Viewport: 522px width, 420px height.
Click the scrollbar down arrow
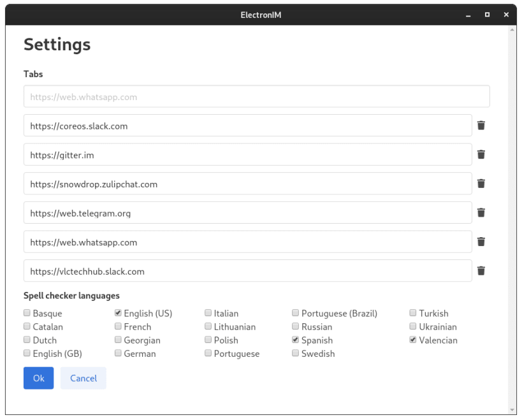pyautogui.click(x=512, y=410)
